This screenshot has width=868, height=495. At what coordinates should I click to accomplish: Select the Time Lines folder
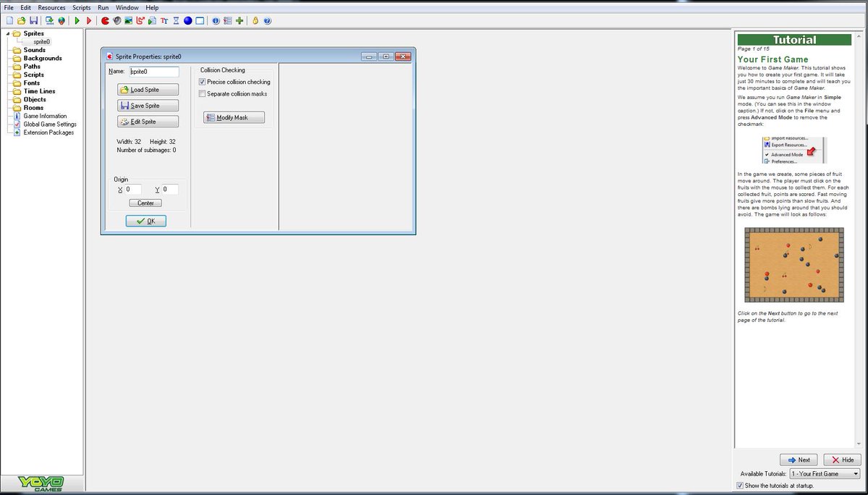click(x=40, y=91)
